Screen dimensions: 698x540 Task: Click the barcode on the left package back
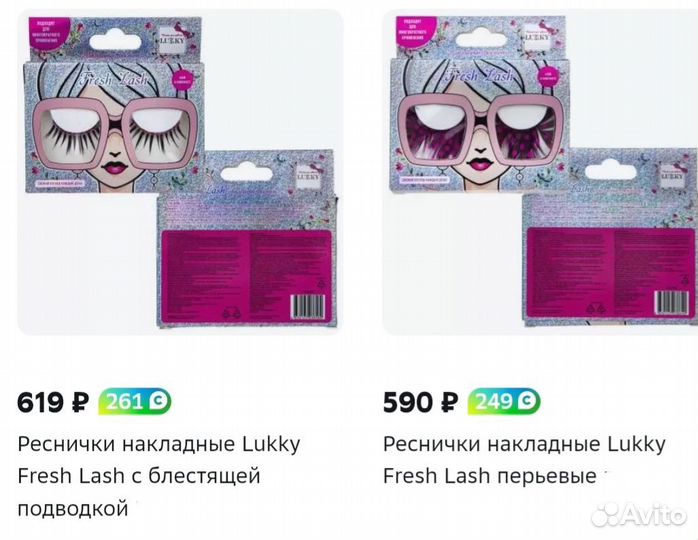click(308, 307)
